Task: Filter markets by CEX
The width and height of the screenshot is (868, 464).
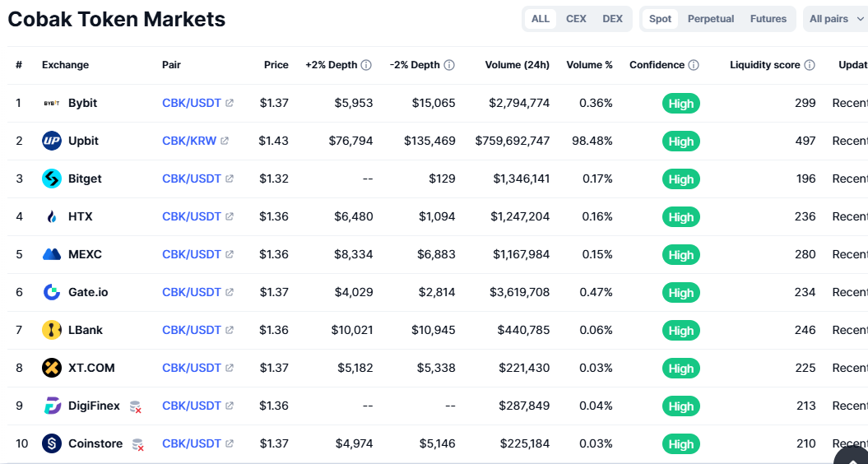Action: pos(576,19)
